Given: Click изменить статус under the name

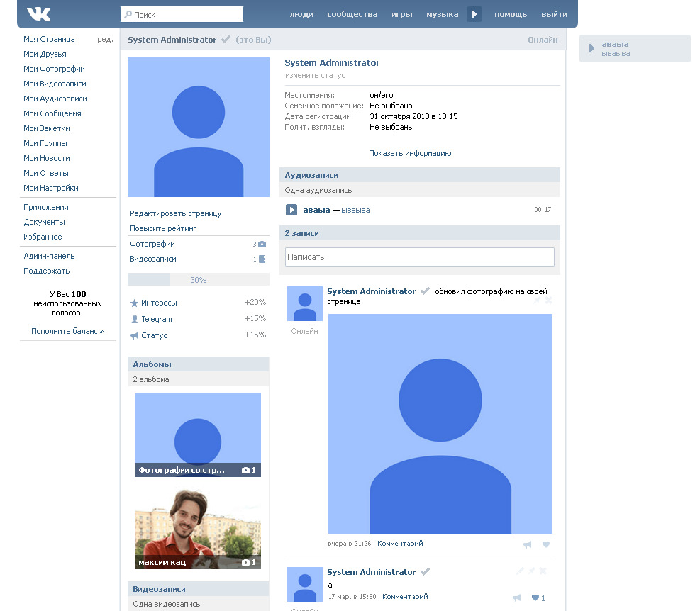Looking at the screenshot, I should (315, 75).
